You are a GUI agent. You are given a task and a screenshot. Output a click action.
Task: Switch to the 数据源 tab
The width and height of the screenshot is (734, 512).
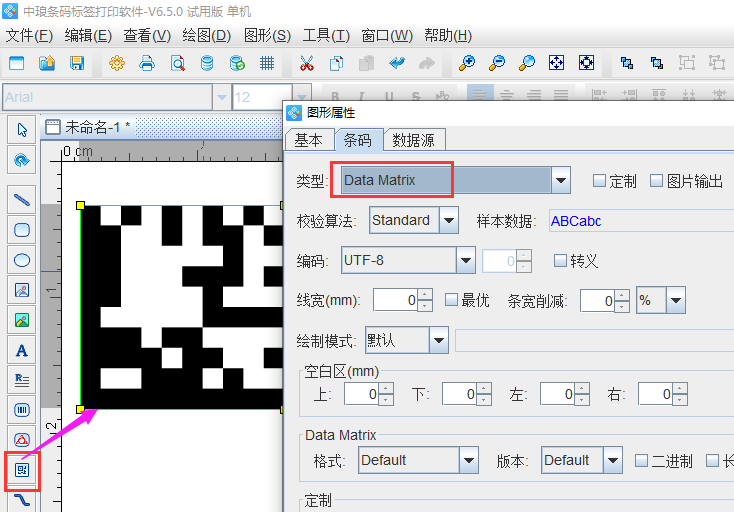point(414,140)
